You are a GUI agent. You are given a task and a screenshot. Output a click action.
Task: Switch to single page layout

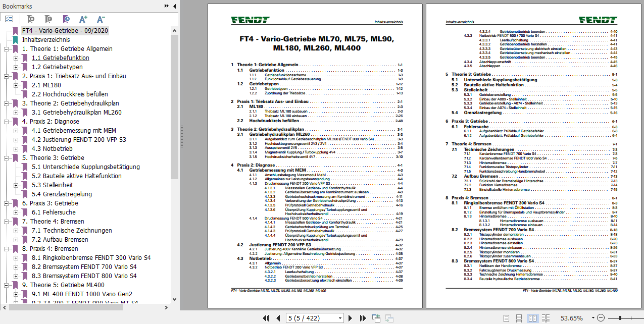coord(505,318)
